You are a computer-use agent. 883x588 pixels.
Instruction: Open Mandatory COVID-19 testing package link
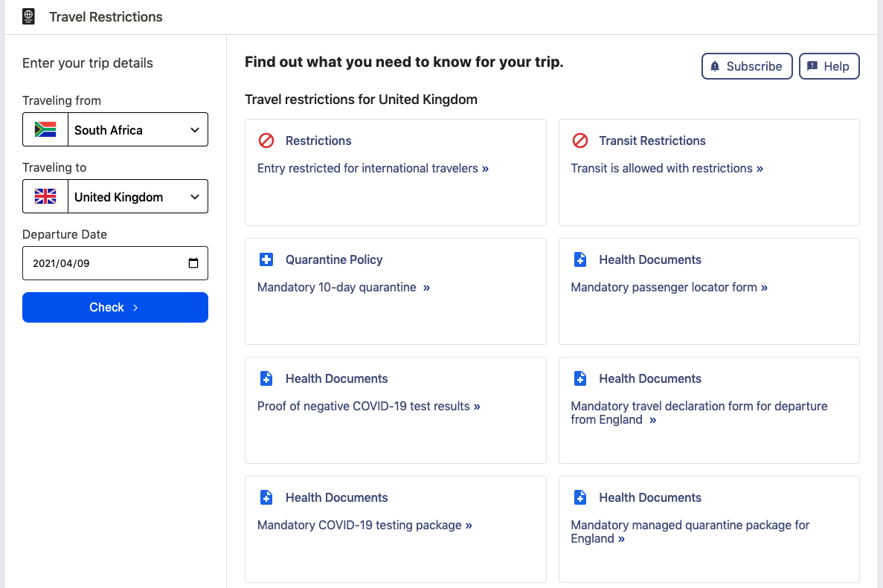365,525
